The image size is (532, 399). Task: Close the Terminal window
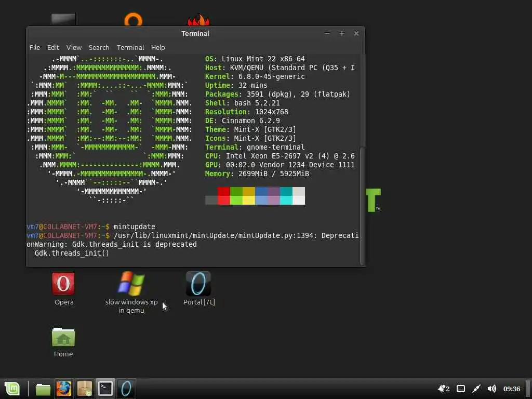356,33
